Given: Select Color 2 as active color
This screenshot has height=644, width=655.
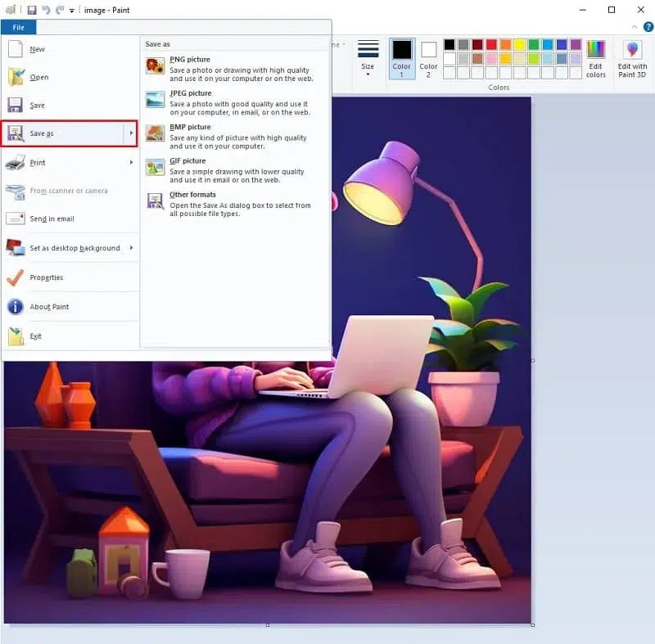Looking at the screenshot, I should click(428, 59).
